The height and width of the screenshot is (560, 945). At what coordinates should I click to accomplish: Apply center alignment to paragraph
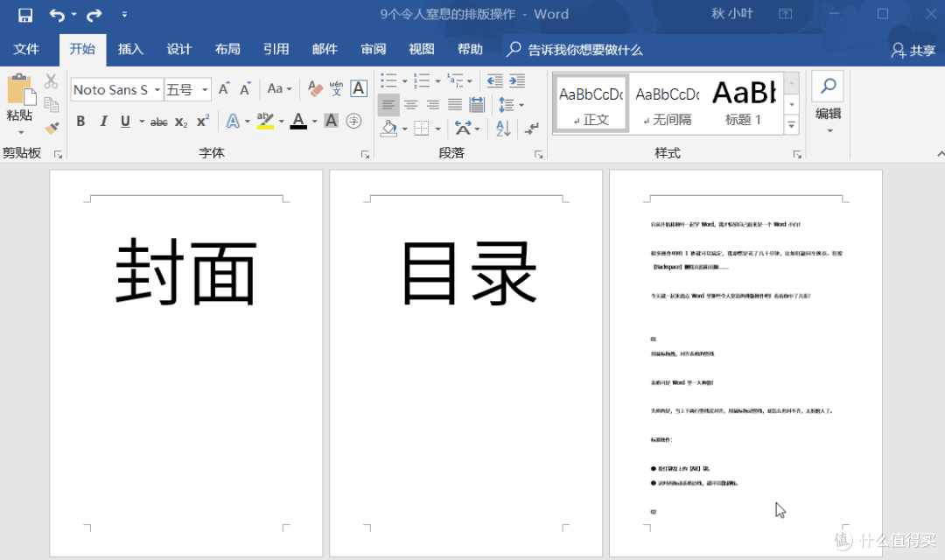tap(410, 105)
